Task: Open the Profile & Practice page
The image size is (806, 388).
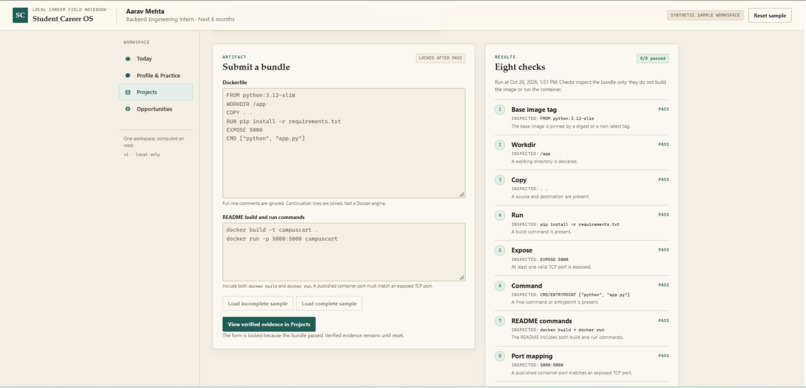Action: click(x=156, y=76)
